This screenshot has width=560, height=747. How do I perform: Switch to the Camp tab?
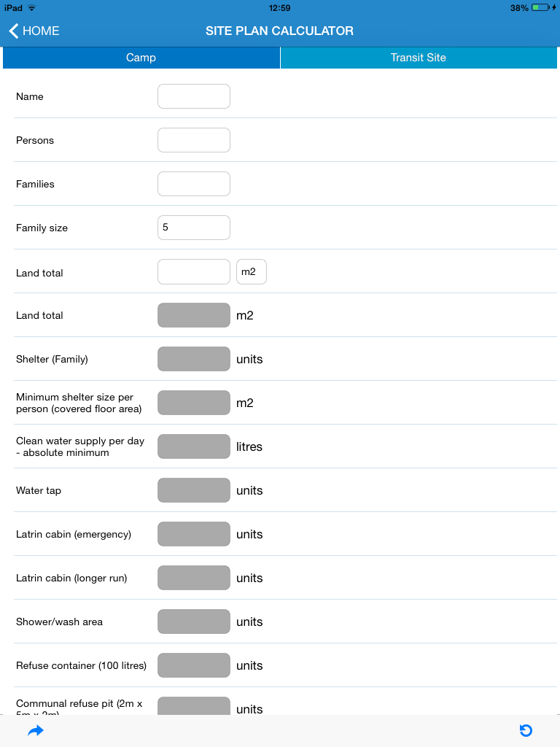pyautogui.click(x=141, y=58)
